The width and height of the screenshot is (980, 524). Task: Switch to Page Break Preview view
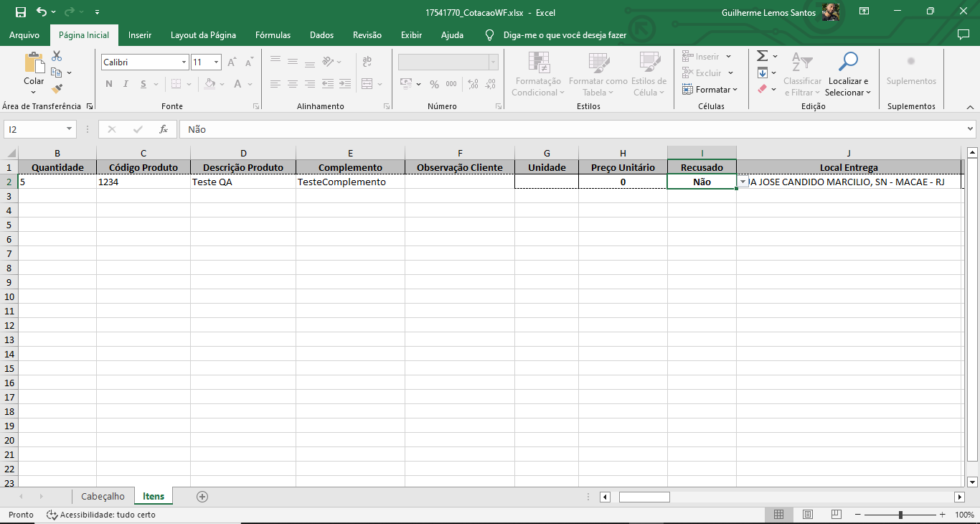coord(836,515)
